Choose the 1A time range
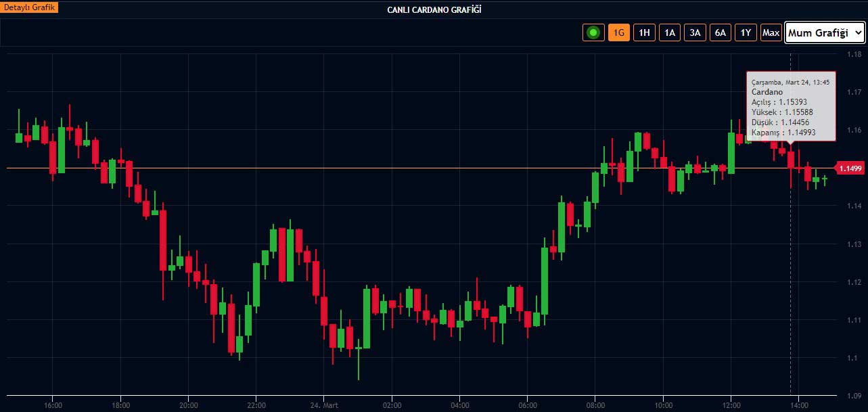 pos(670,32)
